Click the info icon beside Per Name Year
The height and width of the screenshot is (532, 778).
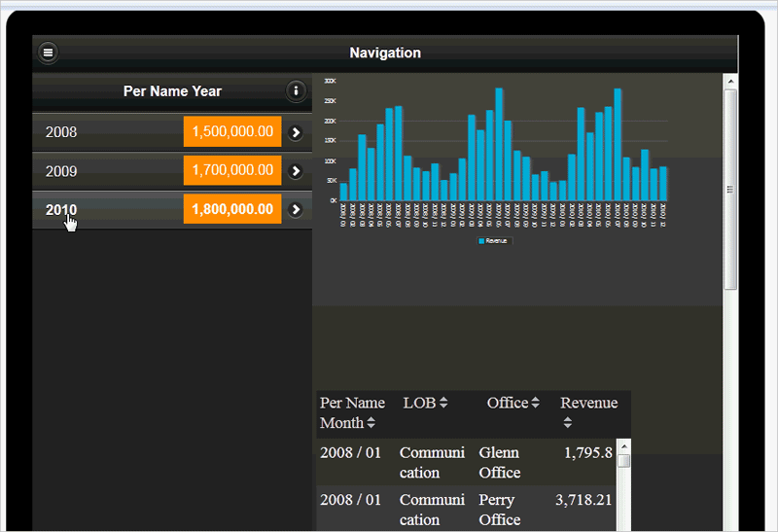coord(296,91)
